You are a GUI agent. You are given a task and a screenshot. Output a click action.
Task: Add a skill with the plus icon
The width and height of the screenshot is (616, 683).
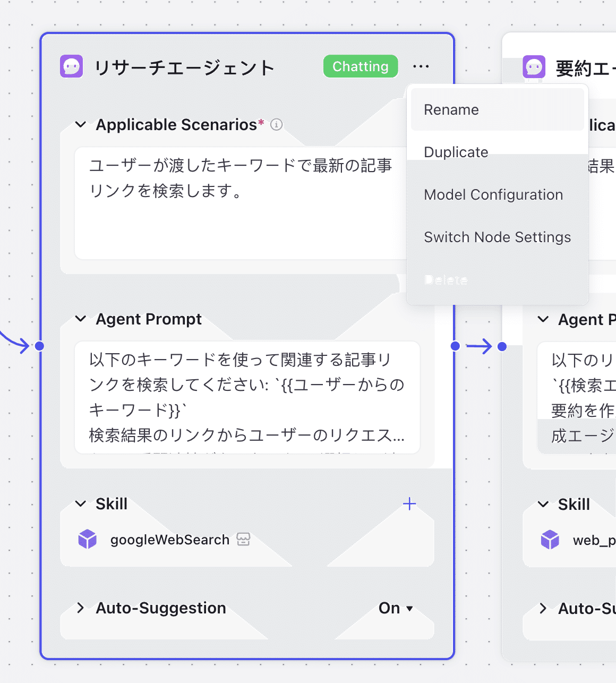point(409,504)
